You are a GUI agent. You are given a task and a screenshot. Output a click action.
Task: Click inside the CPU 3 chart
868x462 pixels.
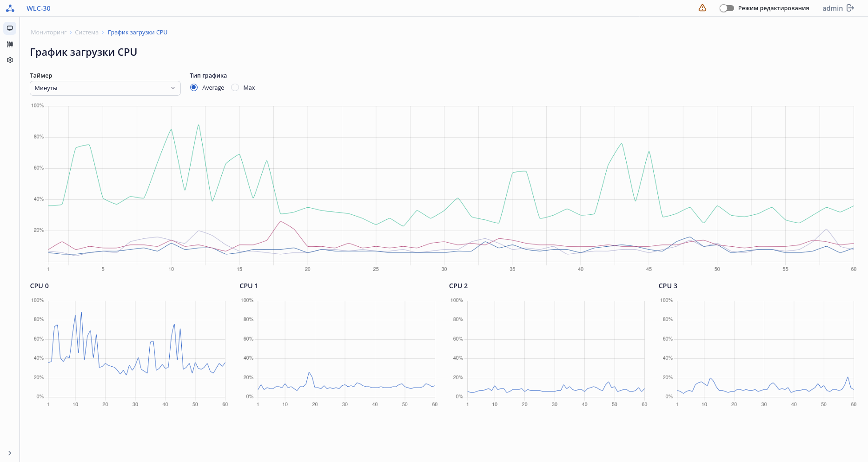click(x=765, y=349)
